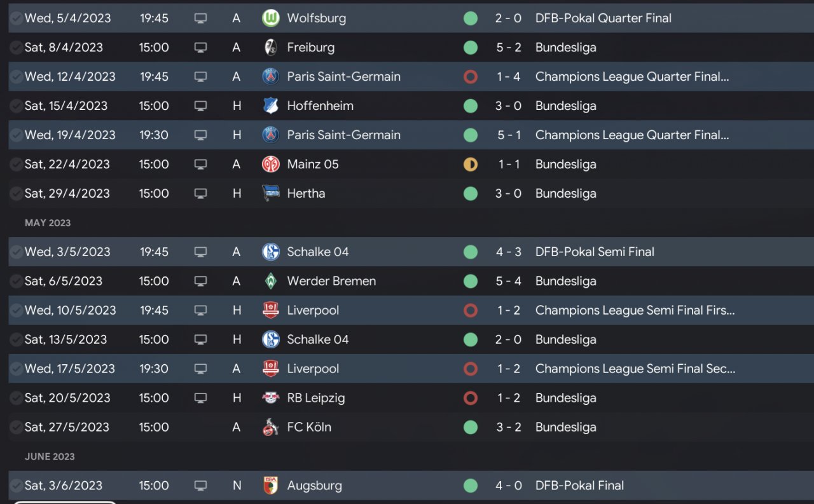
Task: Open the Hoffenheim team badge
Action: (271, 106)
